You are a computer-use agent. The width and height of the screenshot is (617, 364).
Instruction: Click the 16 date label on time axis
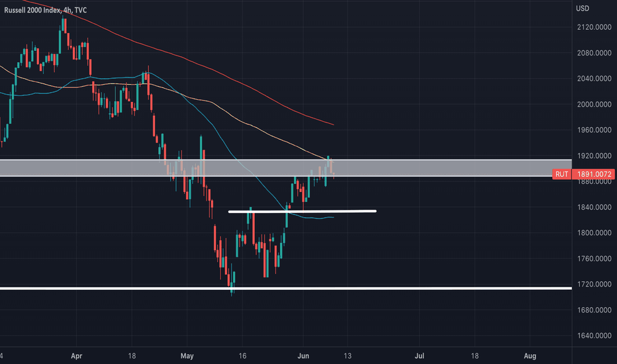point(242,356)
